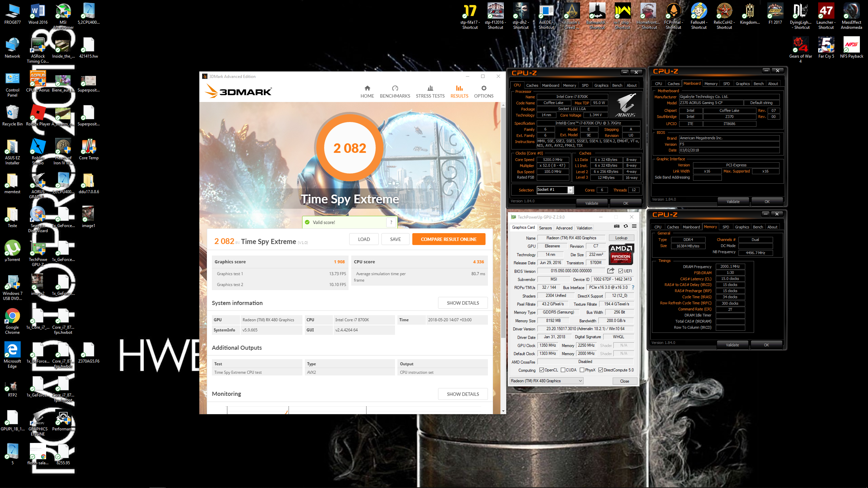
Task: Open the Roblox Studio shortcut
Action: click(x=38, y=151)
